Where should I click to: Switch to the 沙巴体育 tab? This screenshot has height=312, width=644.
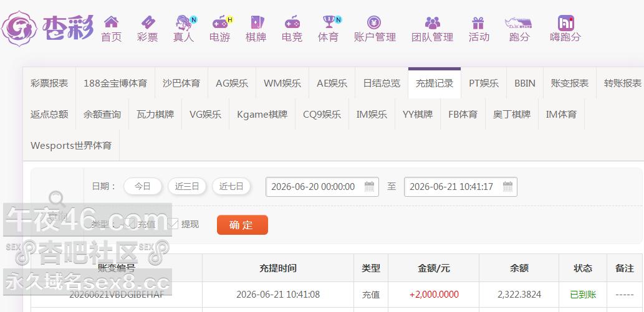pos(181,83)
